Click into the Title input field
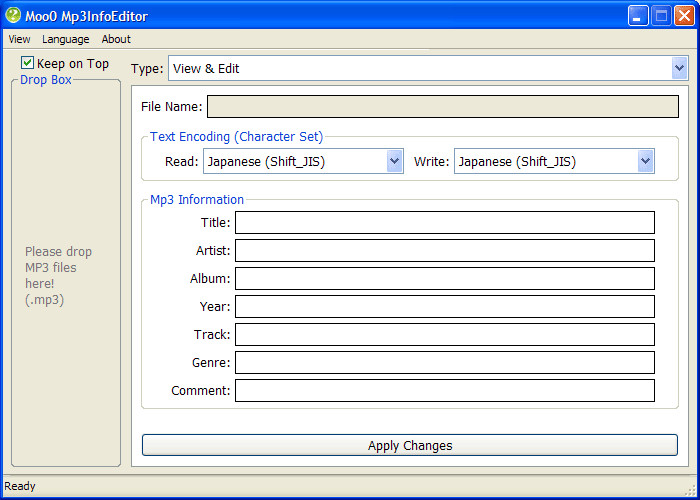The image size is (700, 500). (x=445, y=222)
